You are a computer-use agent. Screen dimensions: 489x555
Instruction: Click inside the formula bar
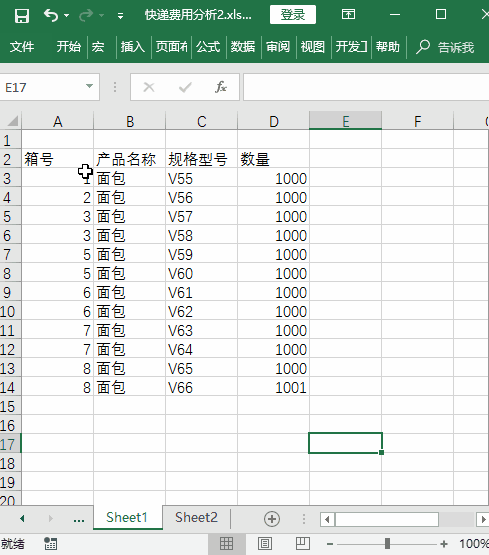click(366, 87)
